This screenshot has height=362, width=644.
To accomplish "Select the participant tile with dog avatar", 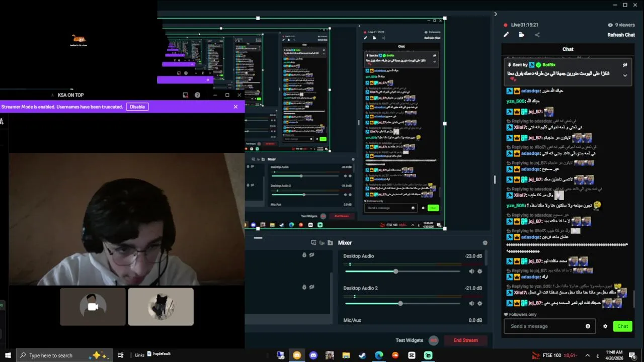I will [161, 307].
